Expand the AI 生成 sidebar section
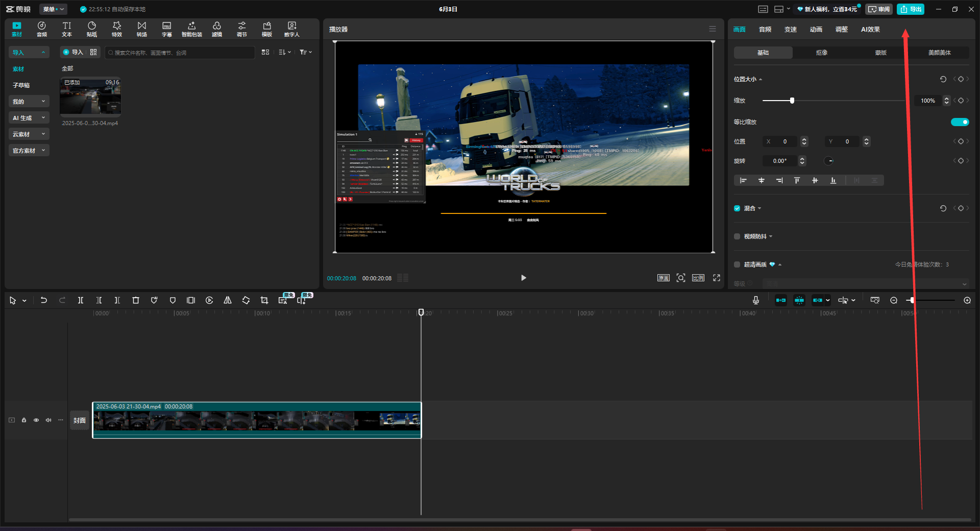980x531 pixels. tap(29, 118)
